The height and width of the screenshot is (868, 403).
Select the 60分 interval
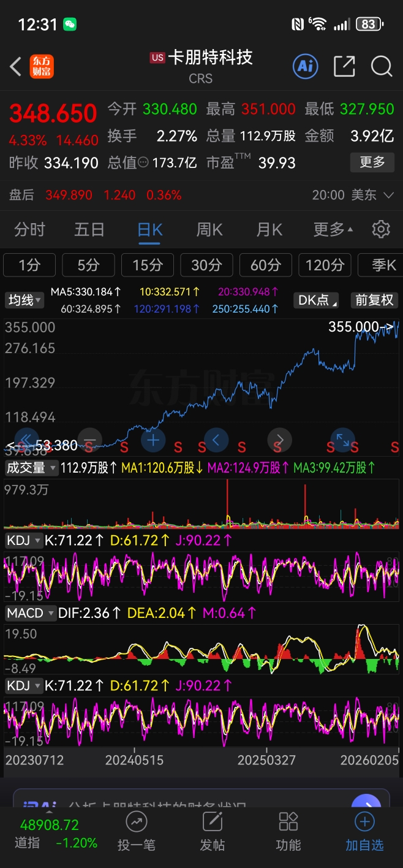point(266,265)
